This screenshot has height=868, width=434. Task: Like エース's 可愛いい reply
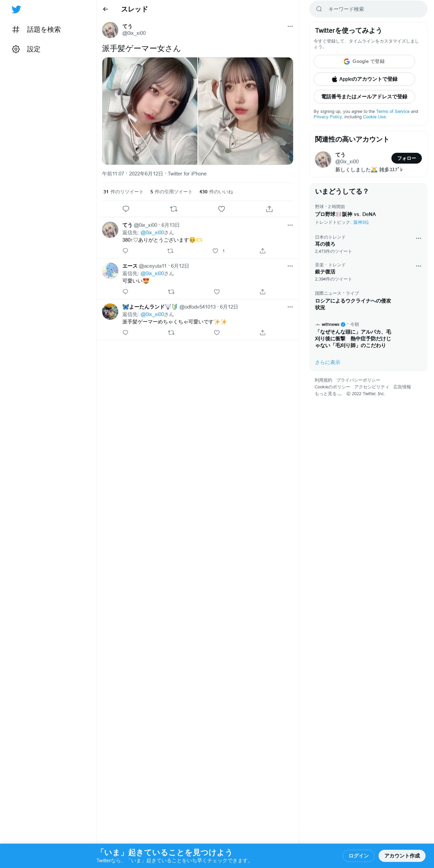pos(217,292)
